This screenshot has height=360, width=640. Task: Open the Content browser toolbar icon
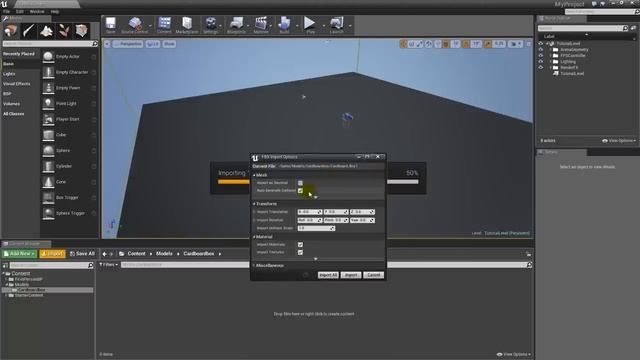(164, 25)
